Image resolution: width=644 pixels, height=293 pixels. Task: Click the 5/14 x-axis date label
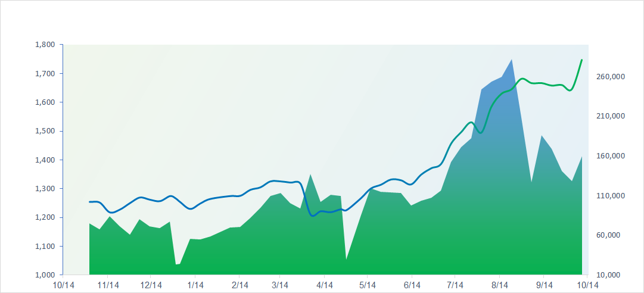coord(368,285)
